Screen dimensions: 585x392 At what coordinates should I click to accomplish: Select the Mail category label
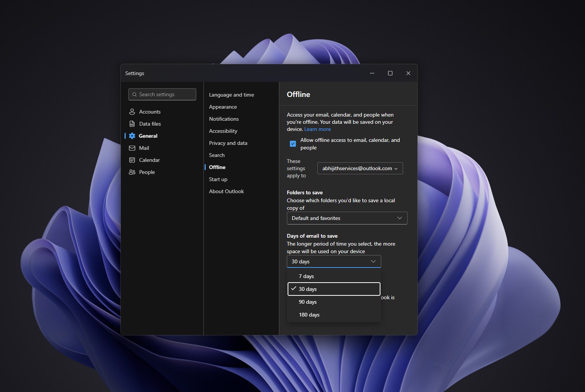pyautogui.click(x=144, y=148)
